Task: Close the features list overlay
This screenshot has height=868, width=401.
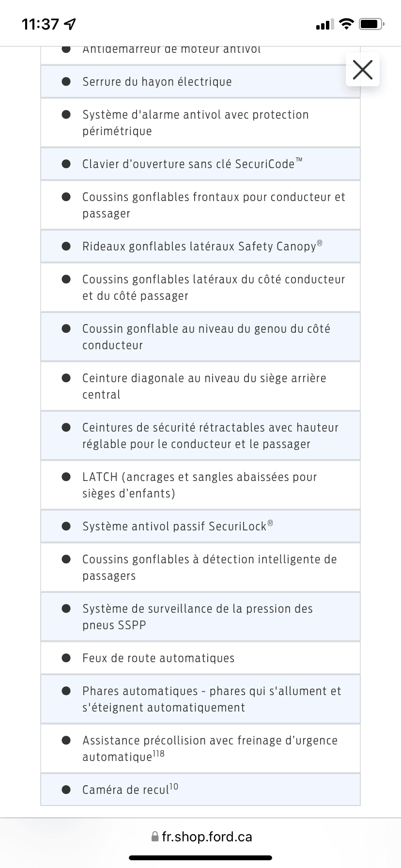Action: [x=363, y=70]
